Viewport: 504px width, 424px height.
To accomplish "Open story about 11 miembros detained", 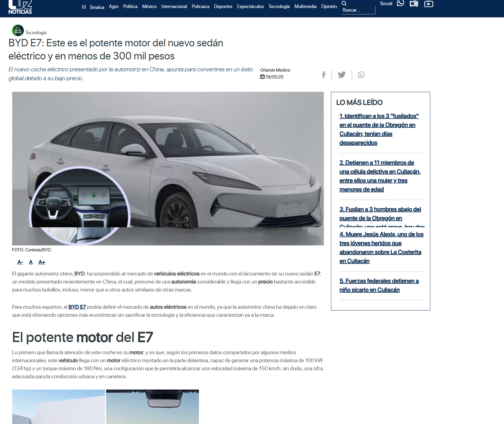I will click(x=380, y=176).
